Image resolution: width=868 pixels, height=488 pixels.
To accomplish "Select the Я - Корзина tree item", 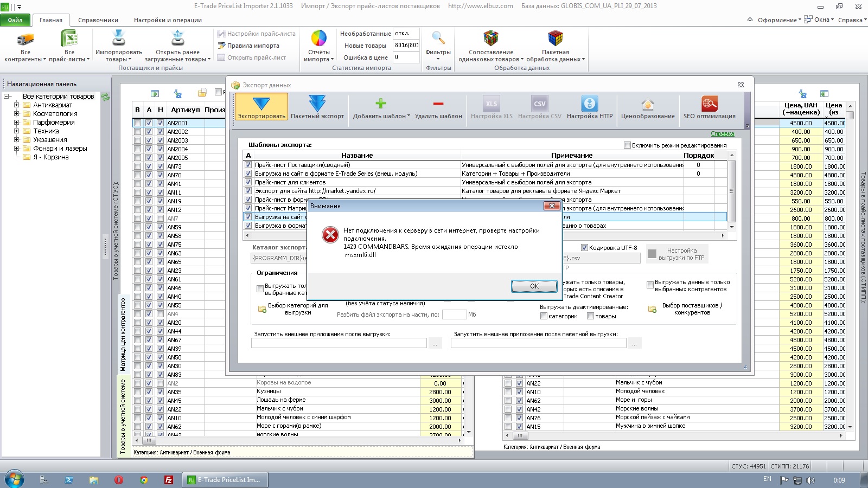I will coord(51,157).
